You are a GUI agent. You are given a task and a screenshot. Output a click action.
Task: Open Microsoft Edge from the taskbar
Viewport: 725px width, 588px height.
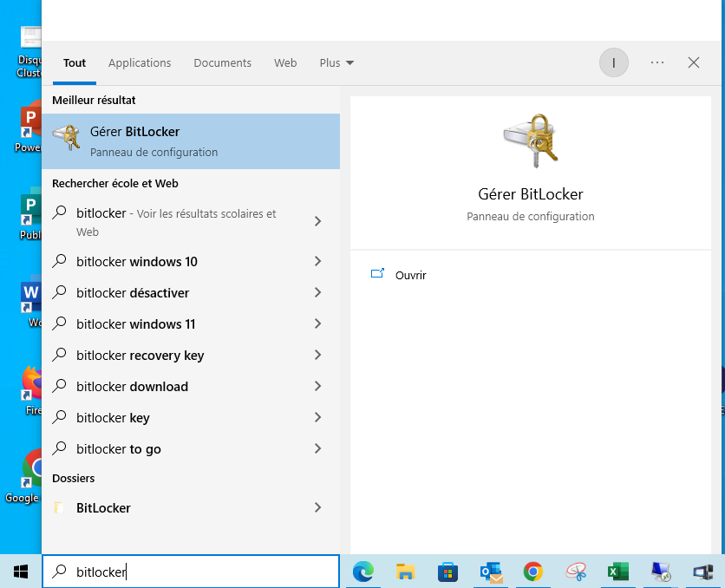[x=362, y=572]
